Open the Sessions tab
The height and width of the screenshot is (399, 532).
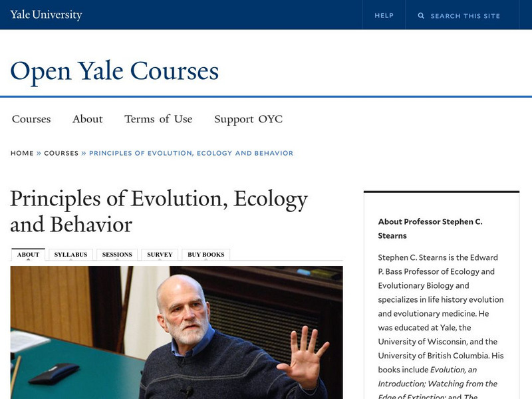[x=117, y=255]
